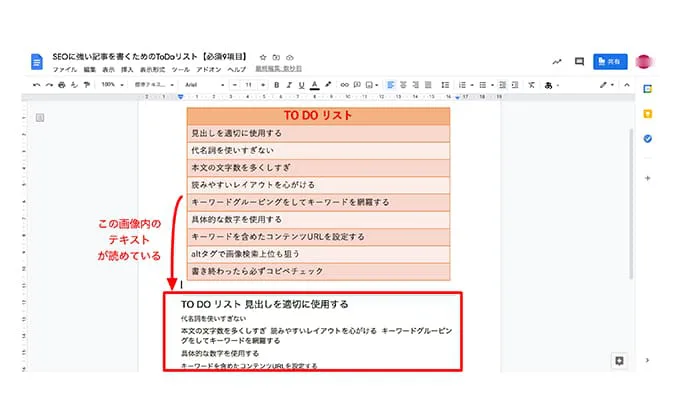View cloud save status icon
Screen dimensions: 680x420
[290, 57]
